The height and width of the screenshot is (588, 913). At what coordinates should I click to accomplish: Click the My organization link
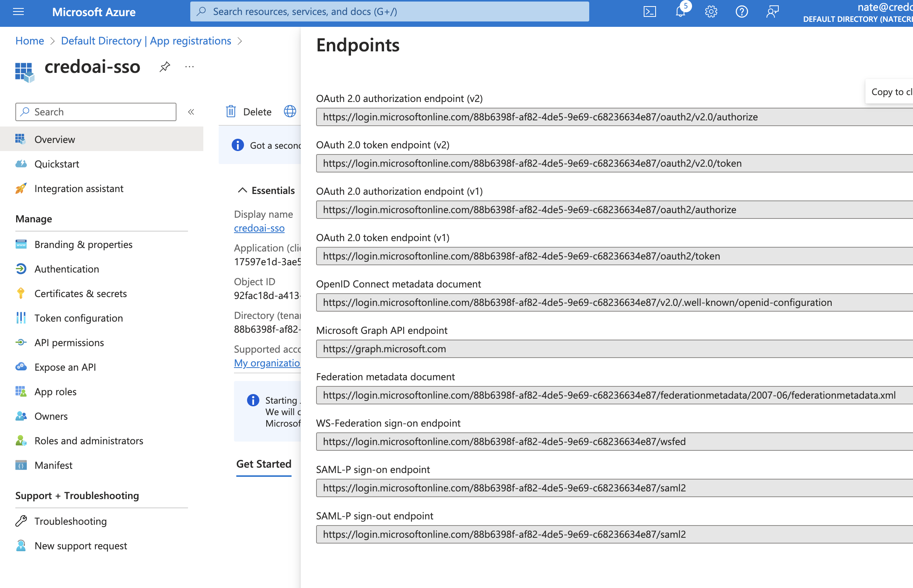[x=267, y=363]
